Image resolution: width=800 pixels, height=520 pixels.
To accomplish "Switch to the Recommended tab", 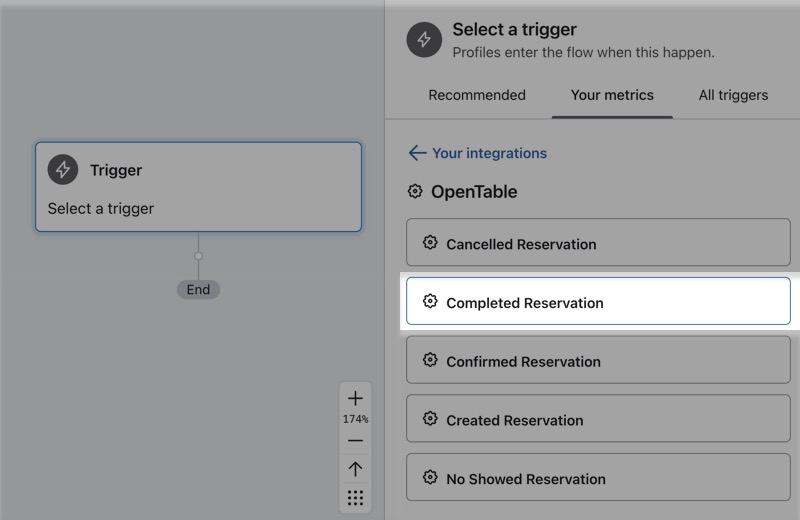I will 477,96.
